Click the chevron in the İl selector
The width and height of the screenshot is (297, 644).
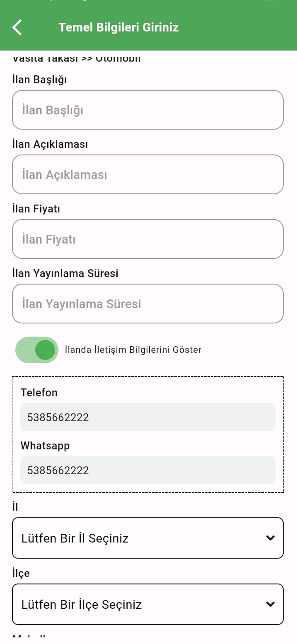coord(270,538)
